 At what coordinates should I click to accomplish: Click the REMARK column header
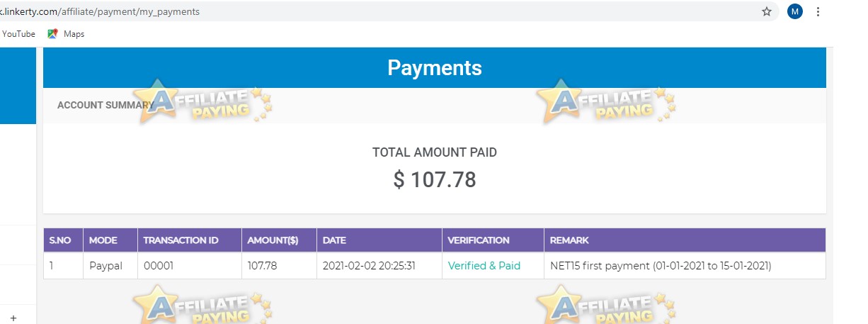click(x=685, y=240)
